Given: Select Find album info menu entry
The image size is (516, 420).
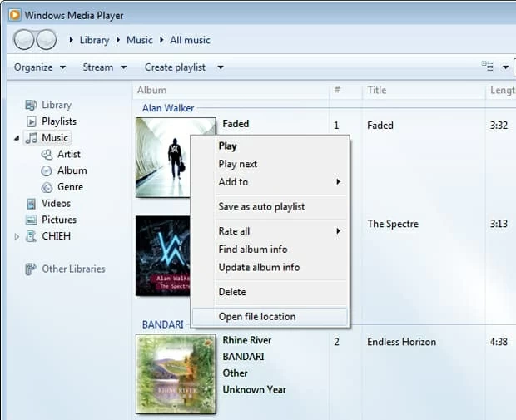Looking at the screenshot, I should (x=252, y=249).
